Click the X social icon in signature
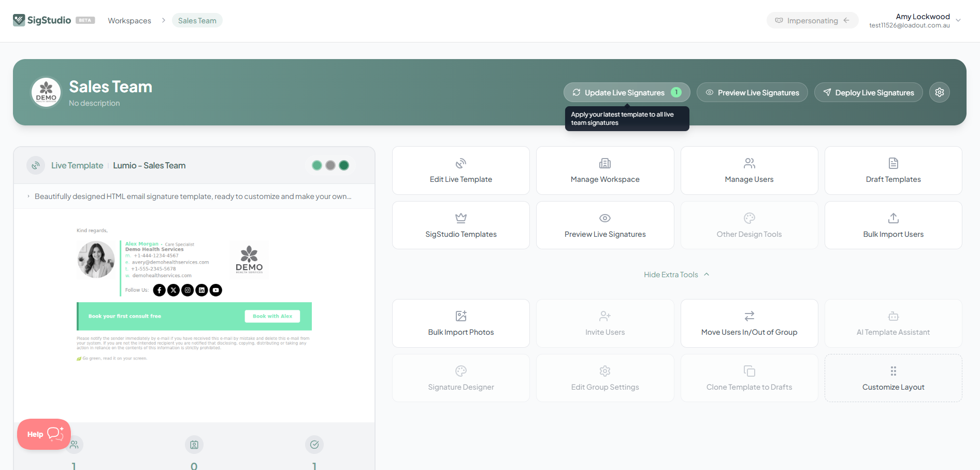Image resolution: width=980 pixels, height=470 pixels. click(174, 290)
